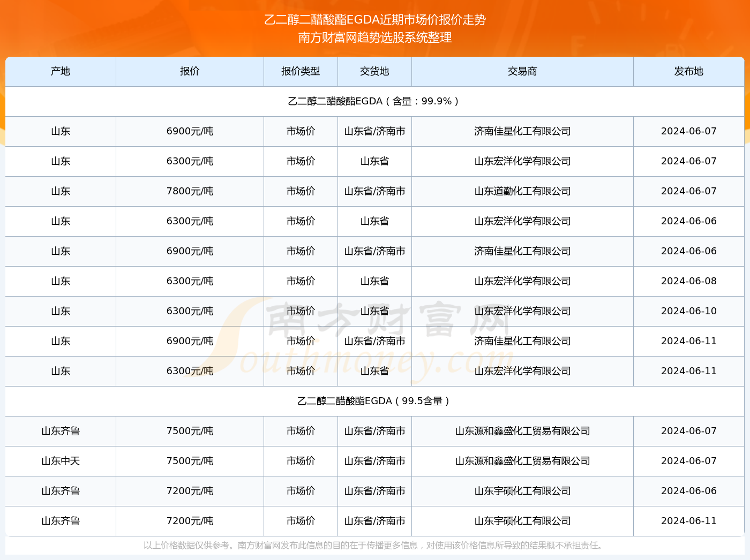Select date 2024-06-11 in the 山东宇硕 row
This screenshot has width=750, height=560.
pyautogui.click(x=689, y=521)
